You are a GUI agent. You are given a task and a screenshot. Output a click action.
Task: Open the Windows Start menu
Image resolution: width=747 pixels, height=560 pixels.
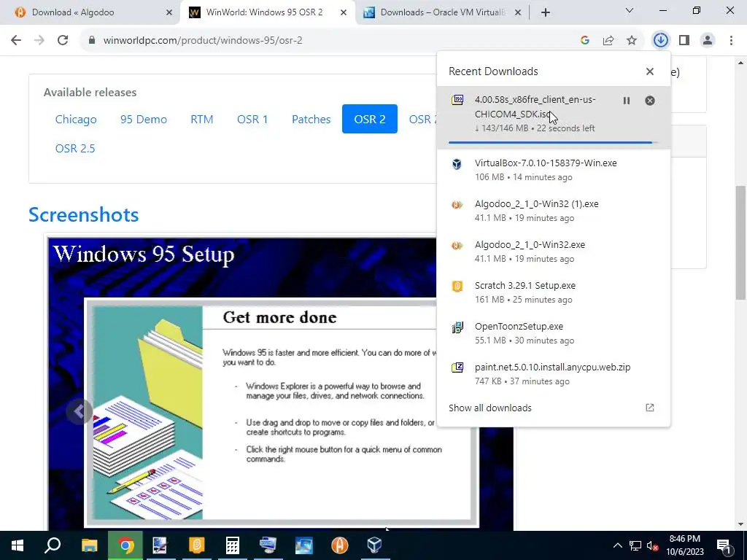[x=18, y=545]
